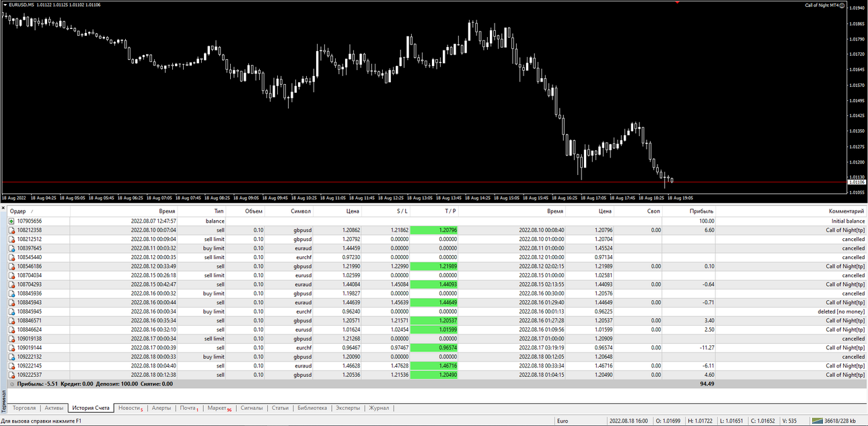Viewport: 868px width, 426px height.
Task: Click the connection bars icon in status bar
Action: coord(817,421)
